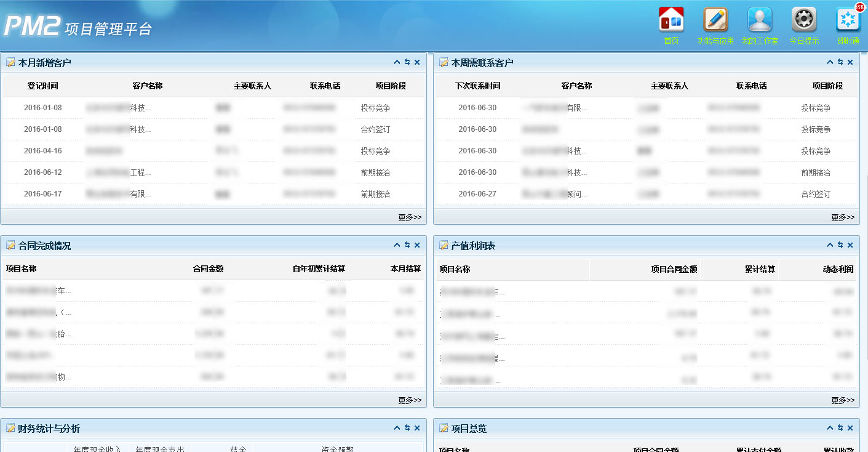Open the 即时通 messenger icon
This screenshot has width=868, height=452.
click(848, 20)
